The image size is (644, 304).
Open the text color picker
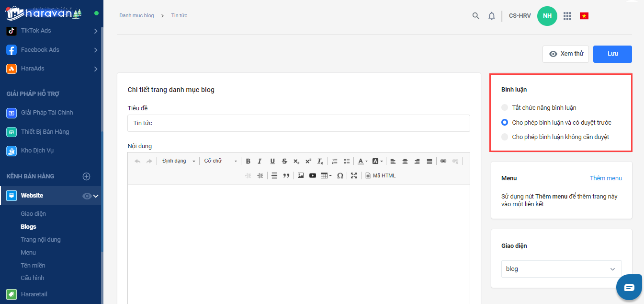362,161
